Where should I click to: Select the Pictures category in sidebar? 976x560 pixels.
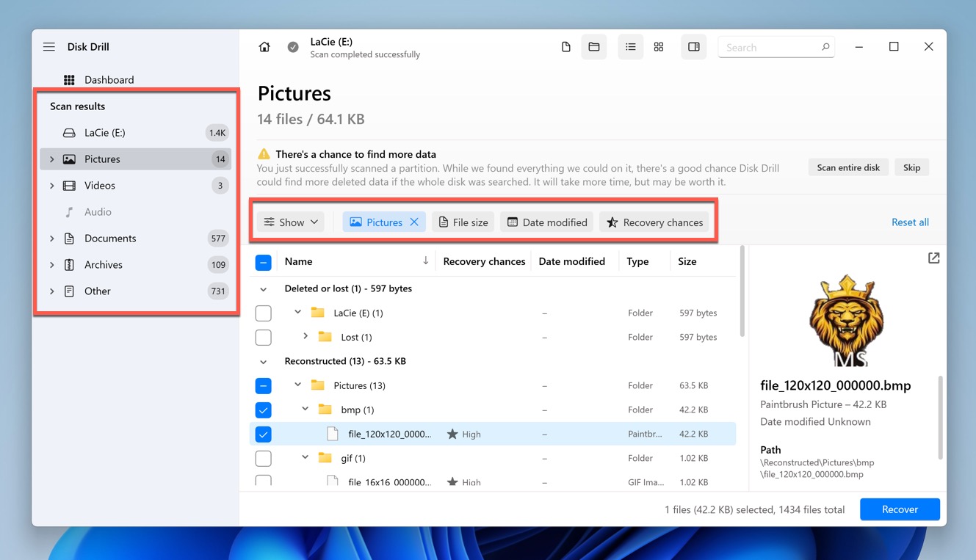[x=136, y=159]
